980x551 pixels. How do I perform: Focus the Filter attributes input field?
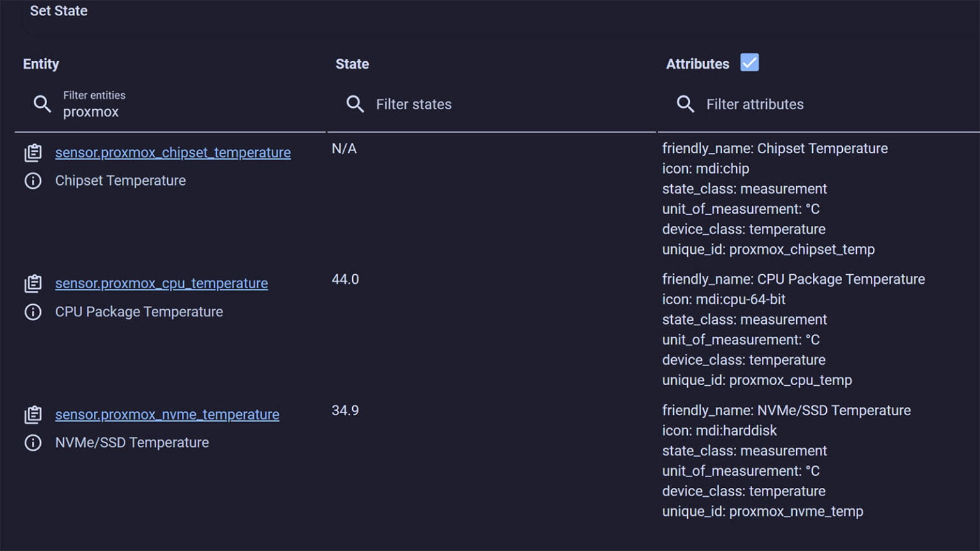click(819, 105)
